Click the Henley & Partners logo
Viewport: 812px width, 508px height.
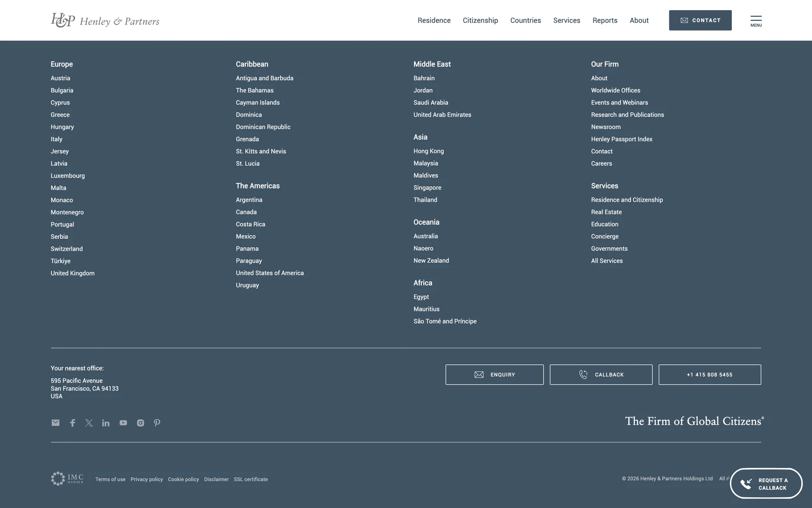click(x=105, y=20)
